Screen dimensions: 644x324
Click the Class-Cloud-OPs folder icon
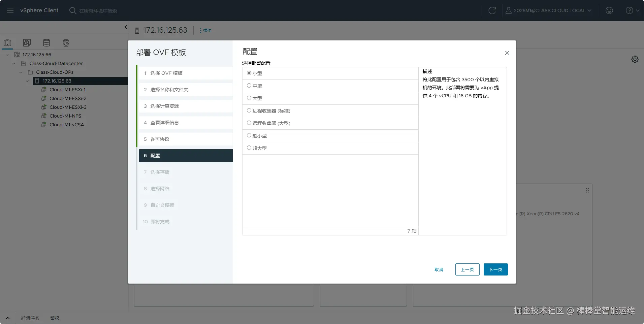30,72
